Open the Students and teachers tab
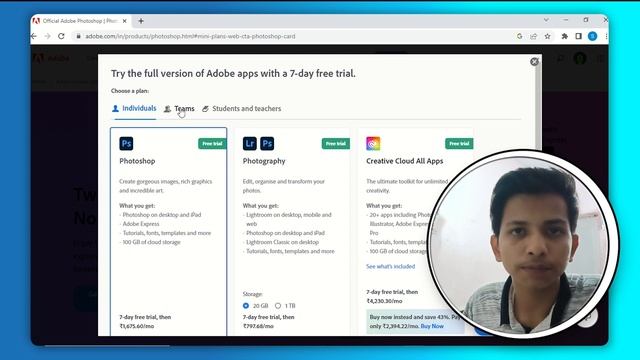Viewport: 640px width, 360px height. [242, 109]
